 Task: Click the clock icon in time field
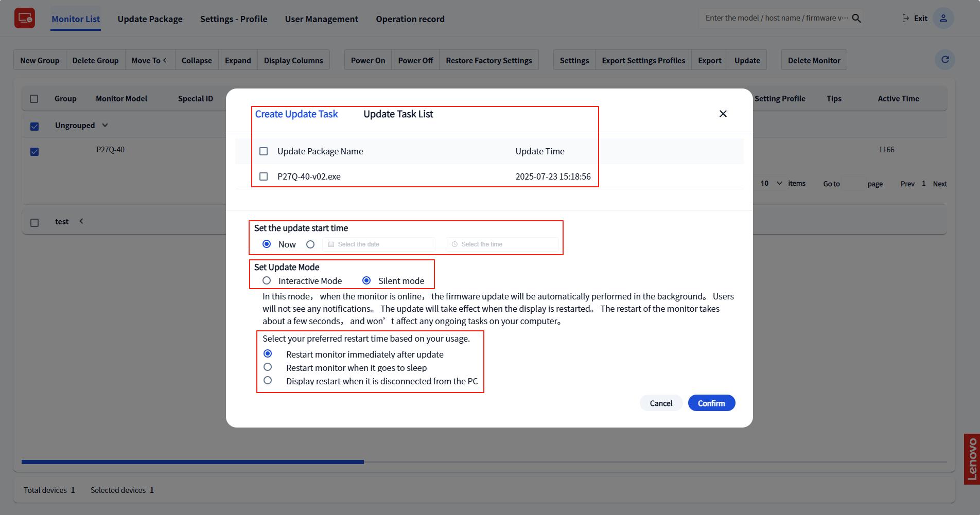(x=454, y=244)
